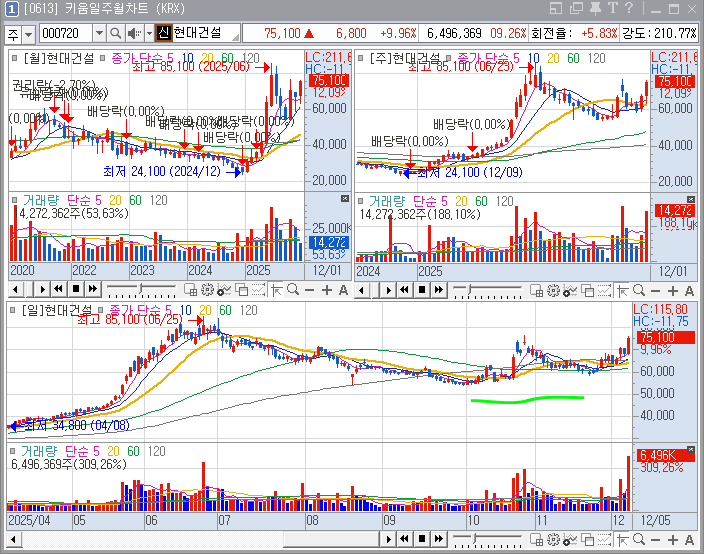Viewport: 704px width, 554px height.
Task: Click the left arrow on daily chart scrollbar
Action: [x=13, y=539]
